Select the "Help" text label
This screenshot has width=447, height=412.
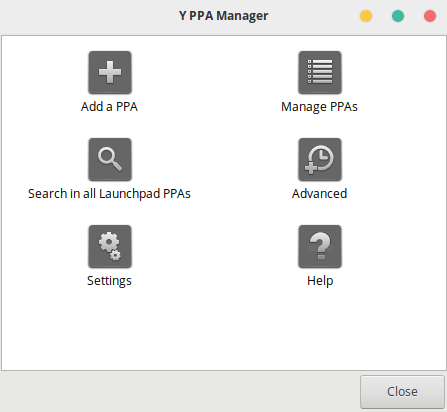320,281
